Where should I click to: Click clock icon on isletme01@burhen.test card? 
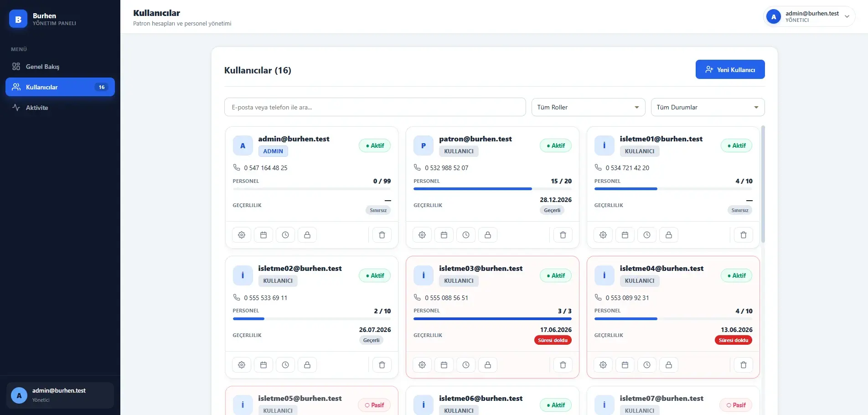647,235
